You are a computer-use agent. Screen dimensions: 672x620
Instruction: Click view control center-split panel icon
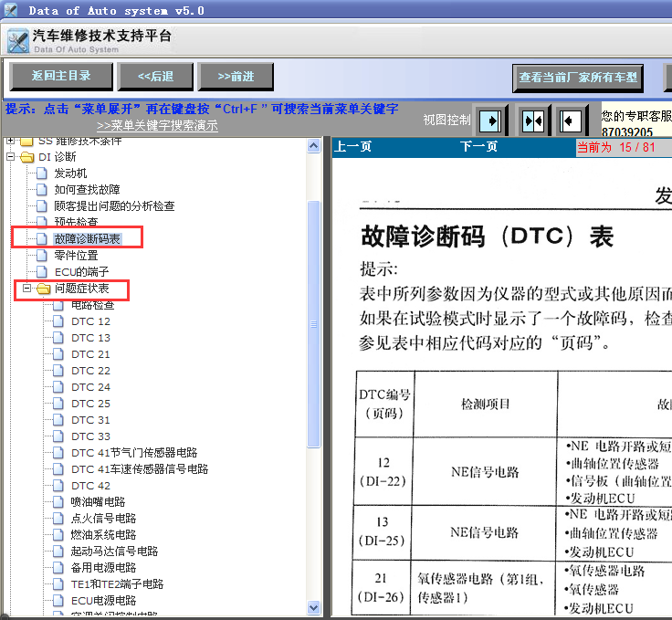[x=533, y=121]
